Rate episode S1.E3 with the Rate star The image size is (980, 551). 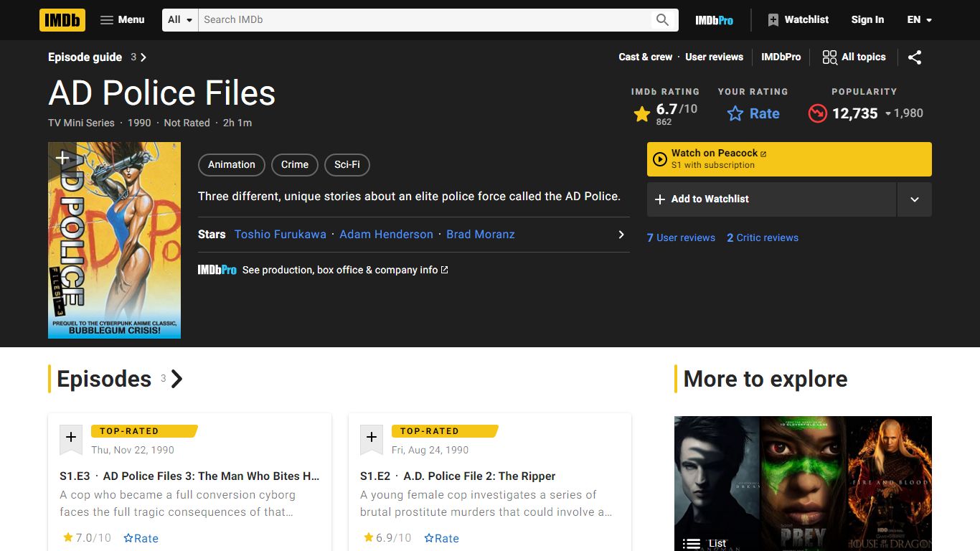point(141,538)
